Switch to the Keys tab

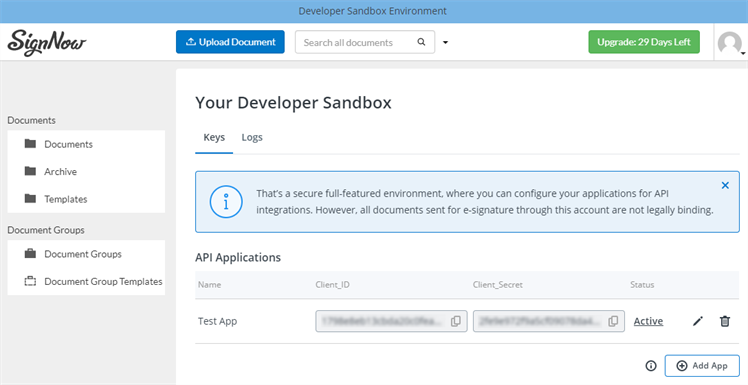coord(214,137)
